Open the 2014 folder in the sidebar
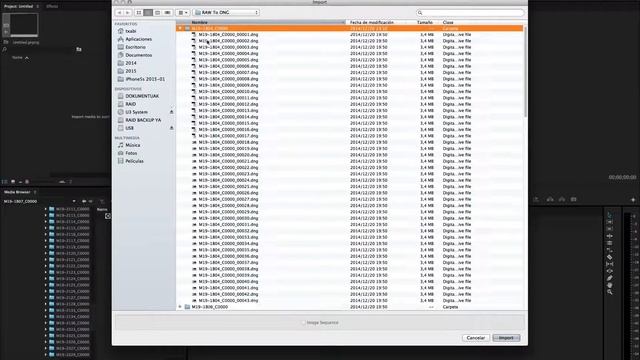Image resolution: width=640 pixels, height=360 pixels. click(131, 63)
